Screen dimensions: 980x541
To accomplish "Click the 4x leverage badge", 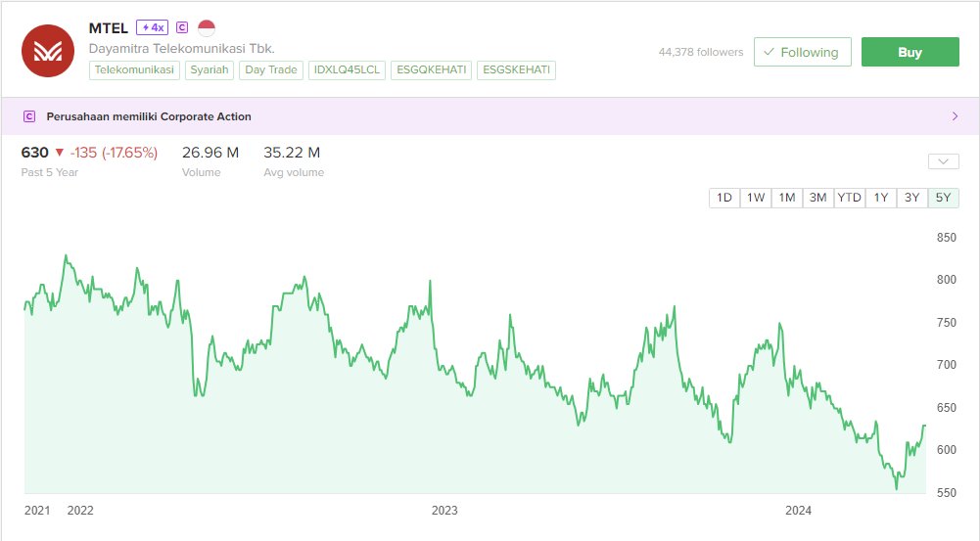I will point(152,27).
